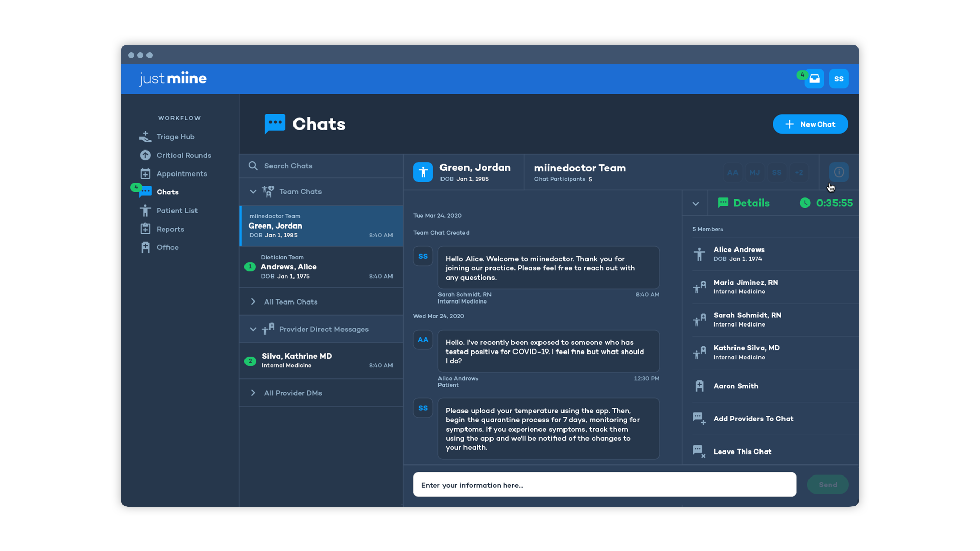Show the +2 more participants

pos(799,172)
